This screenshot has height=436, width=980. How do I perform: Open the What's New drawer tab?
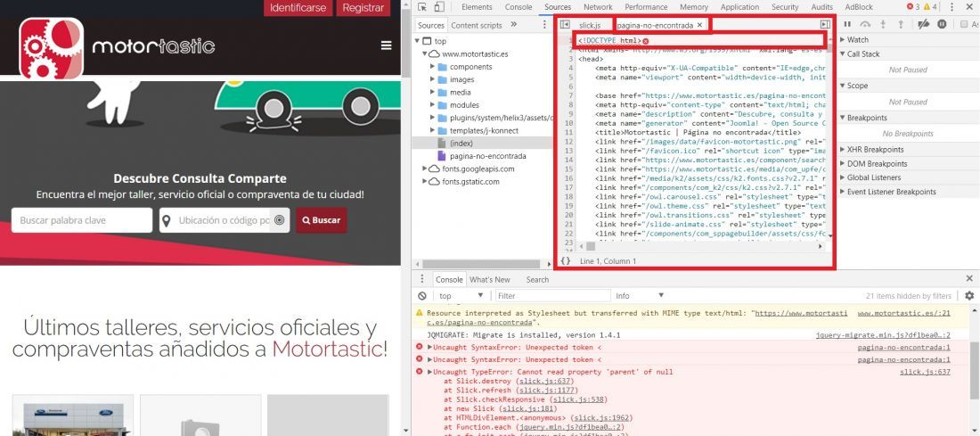click(x=490, y=280)
